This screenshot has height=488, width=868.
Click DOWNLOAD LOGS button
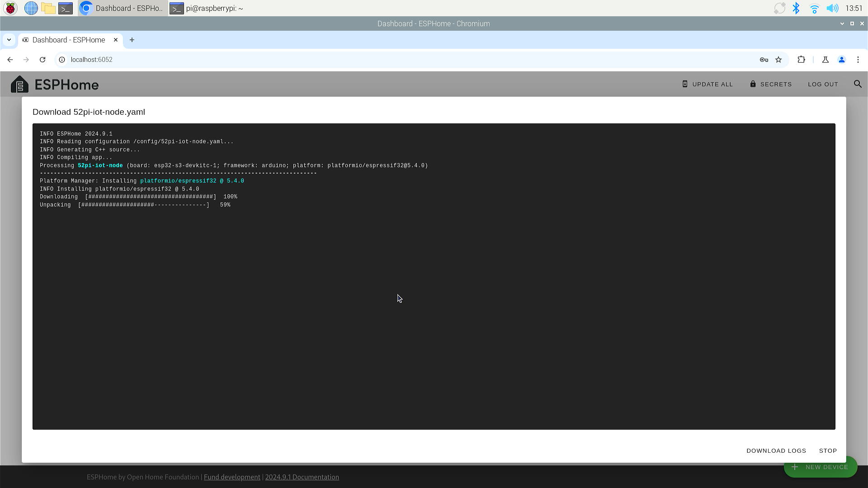[776, 450]
